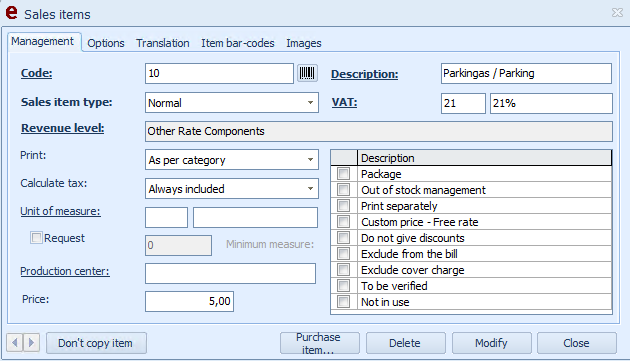
Task: Switch to the Management tab
Action: 43,41
